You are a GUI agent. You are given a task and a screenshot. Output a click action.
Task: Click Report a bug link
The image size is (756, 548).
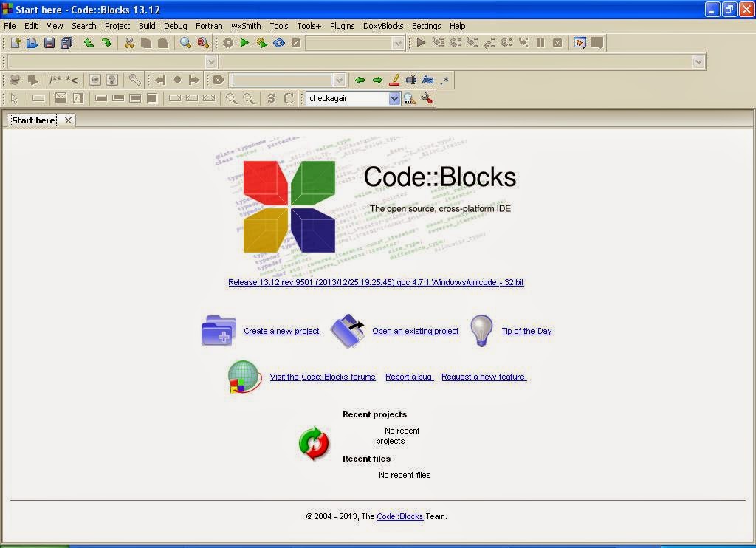pos(409,377)
